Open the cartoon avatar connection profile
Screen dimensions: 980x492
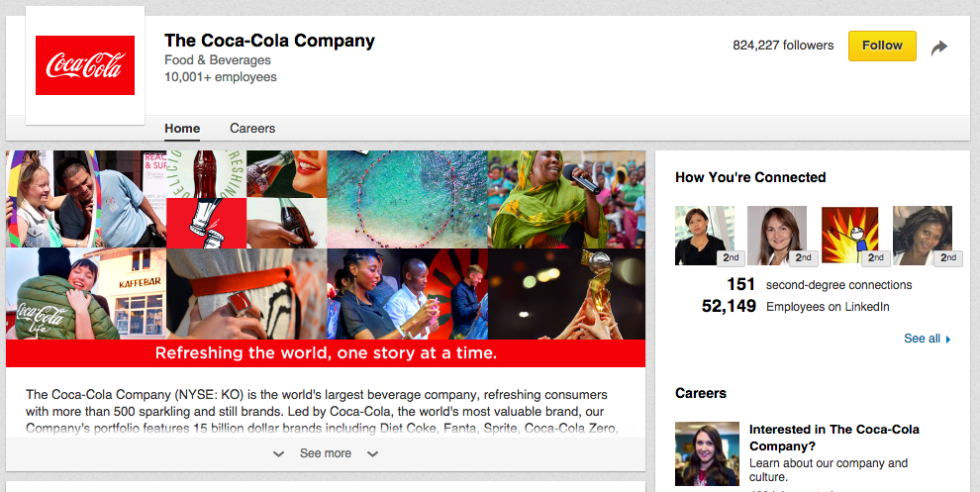849,236
